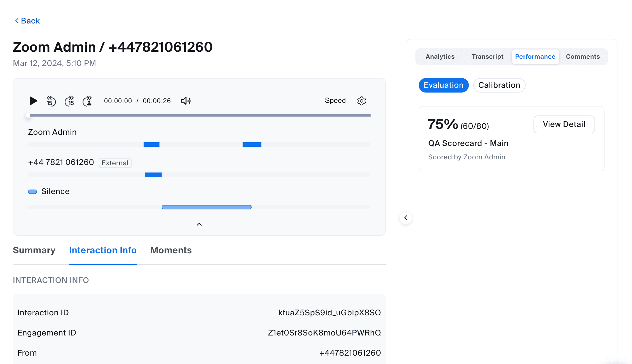The image size is (632, 364).
Task: Collapse the speaker timeline section
Action: (199, 224)
